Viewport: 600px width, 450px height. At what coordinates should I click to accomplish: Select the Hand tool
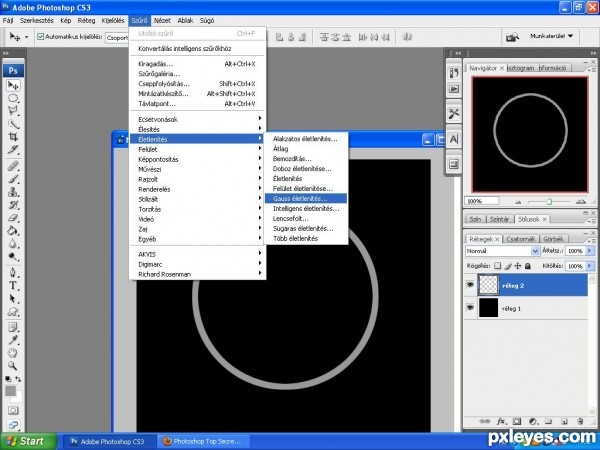pos(13,353)
